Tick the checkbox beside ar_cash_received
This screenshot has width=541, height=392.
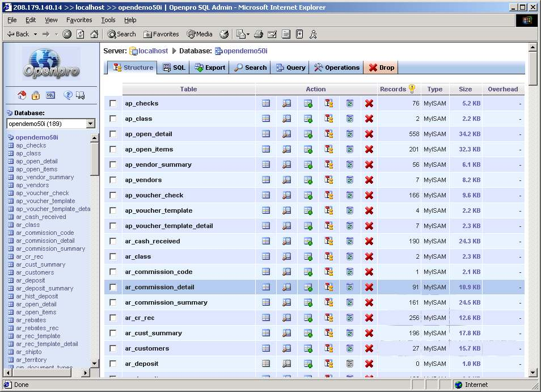(113, 241)
